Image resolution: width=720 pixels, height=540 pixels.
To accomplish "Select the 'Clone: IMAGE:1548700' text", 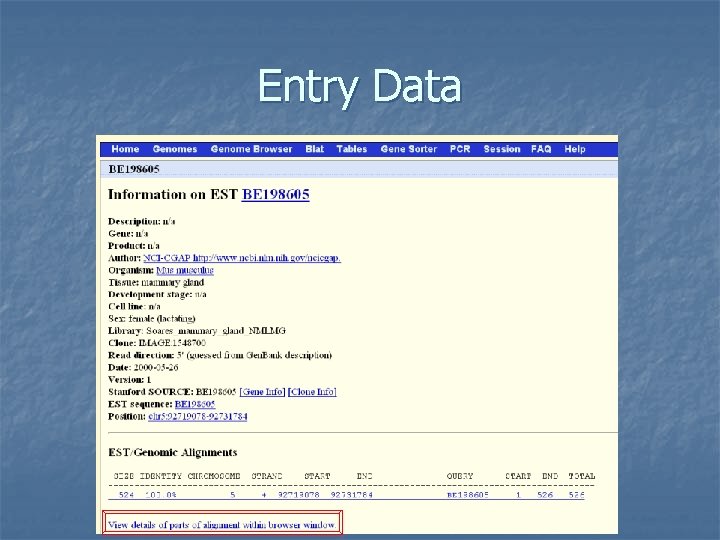I will (157, 343).
